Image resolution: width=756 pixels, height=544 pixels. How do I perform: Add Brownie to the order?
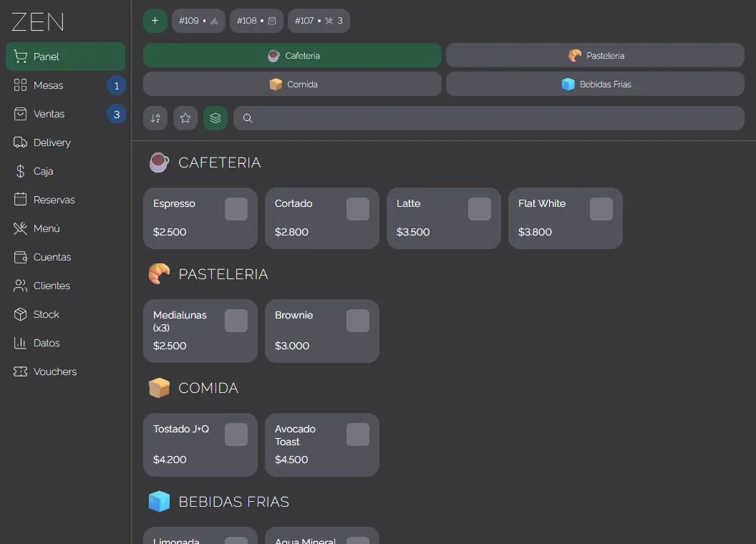(322, 331)
